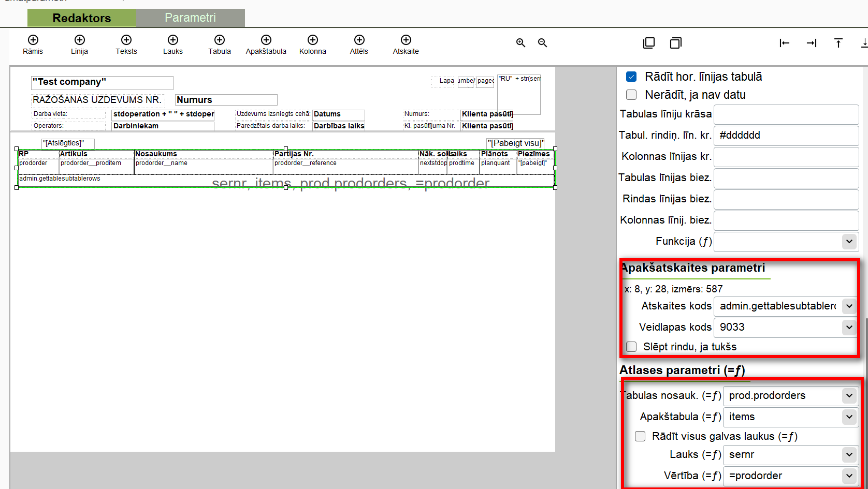
Task: Click the Tabulas līniju krāsa field
Action: (x=786, y=114)
